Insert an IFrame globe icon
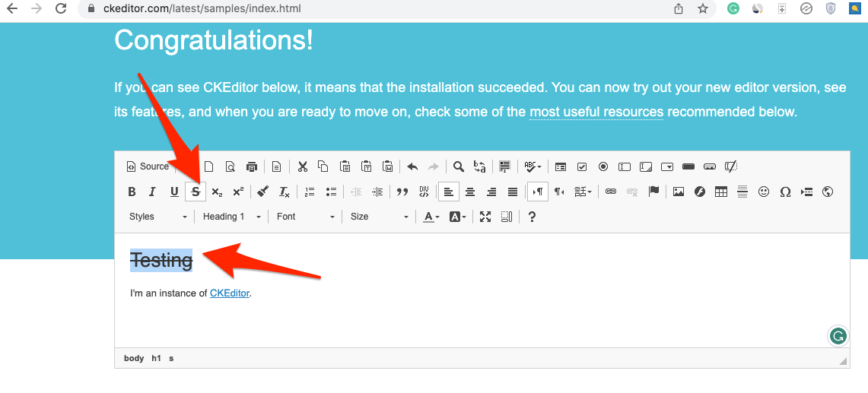 point(828,192)
